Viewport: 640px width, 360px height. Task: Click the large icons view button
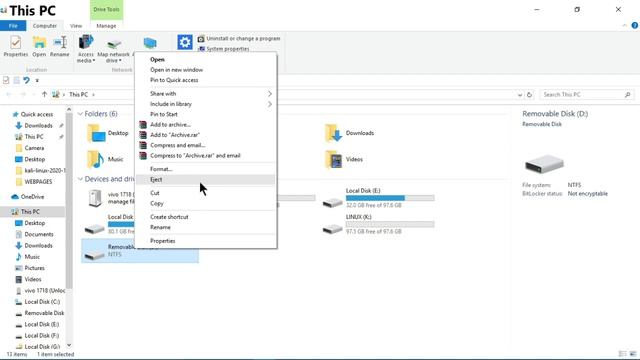633,354
